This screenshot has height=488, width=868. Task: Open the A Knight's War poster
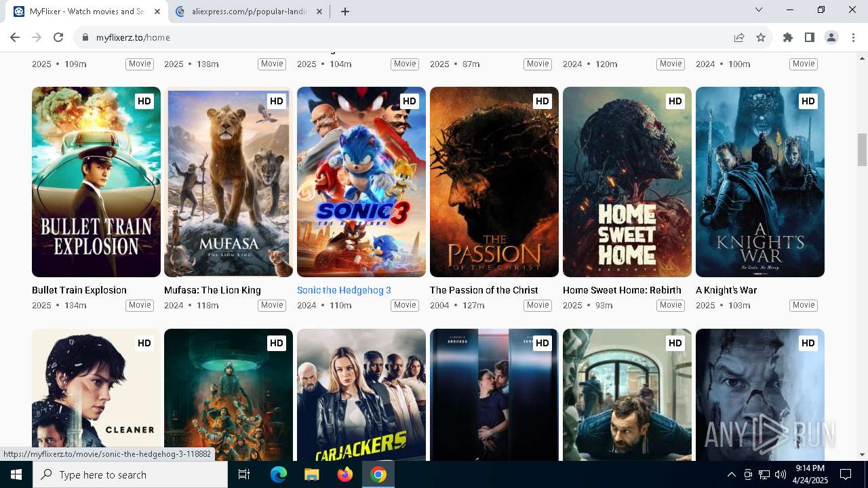coord(760,182)
